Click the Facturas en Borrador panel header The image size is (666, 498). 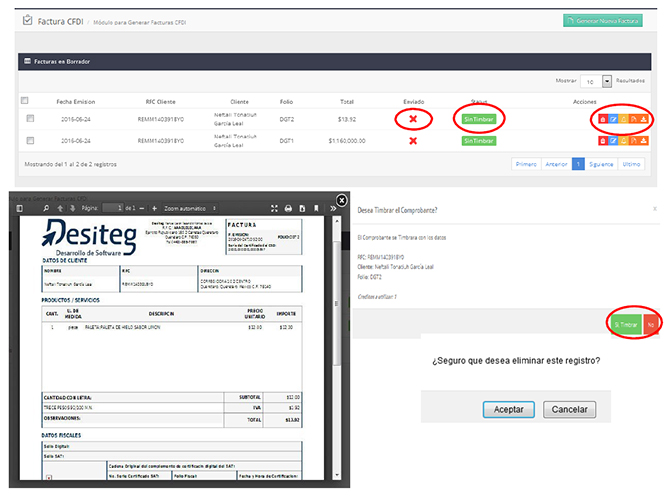pyautogui.click(x=334, y=62)
